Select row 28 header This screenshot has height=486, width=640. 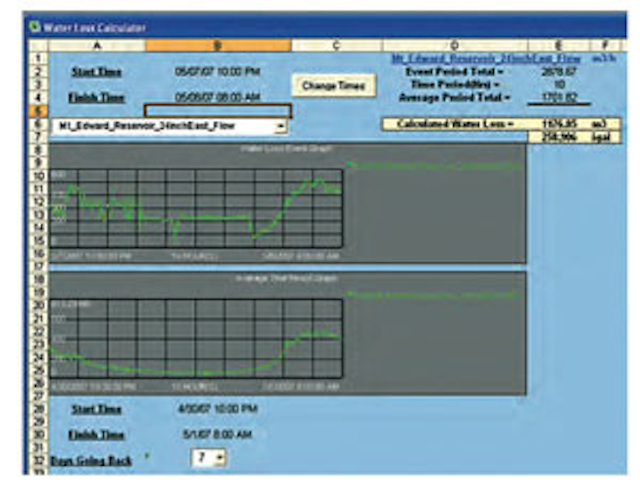38,409
